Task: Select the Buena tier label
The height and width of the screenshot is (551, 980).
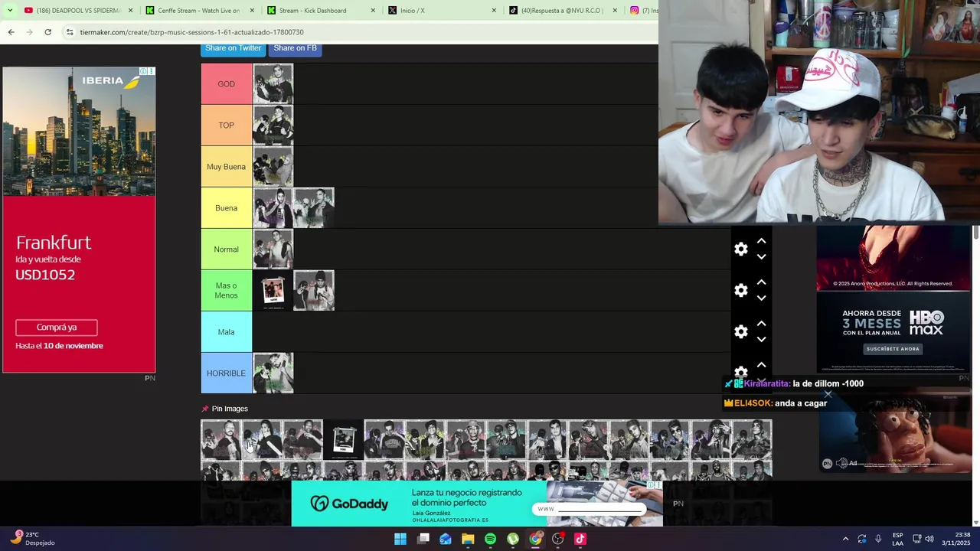Action: tap(226, 208)
